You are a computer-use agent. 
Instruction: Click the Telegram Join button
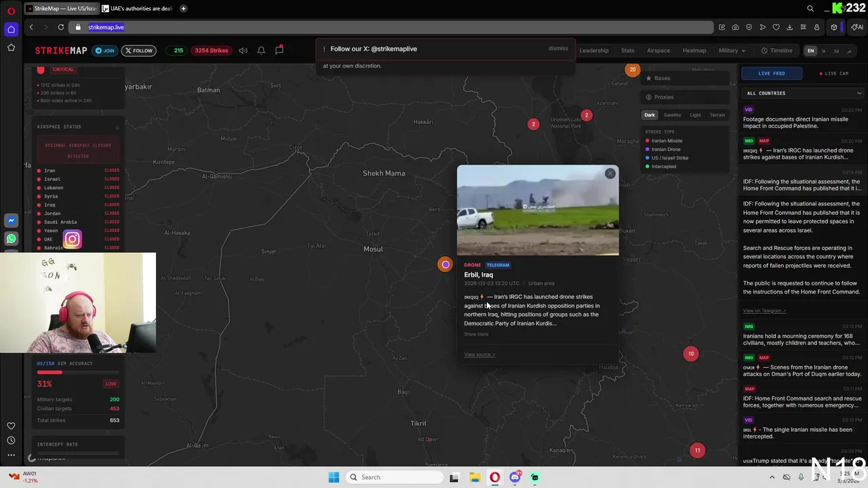104,51
